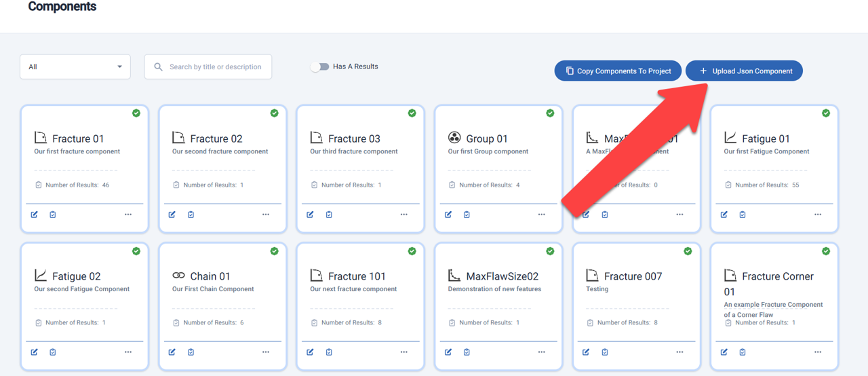Click edit icon on Fracture 007 card

pyautogui.click(x=586, y=352)
